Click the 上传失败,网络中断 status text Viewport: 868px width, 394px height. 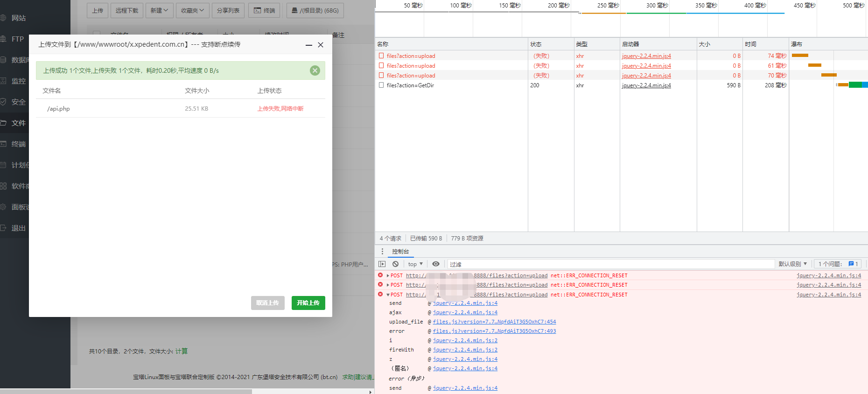(280, 108)
